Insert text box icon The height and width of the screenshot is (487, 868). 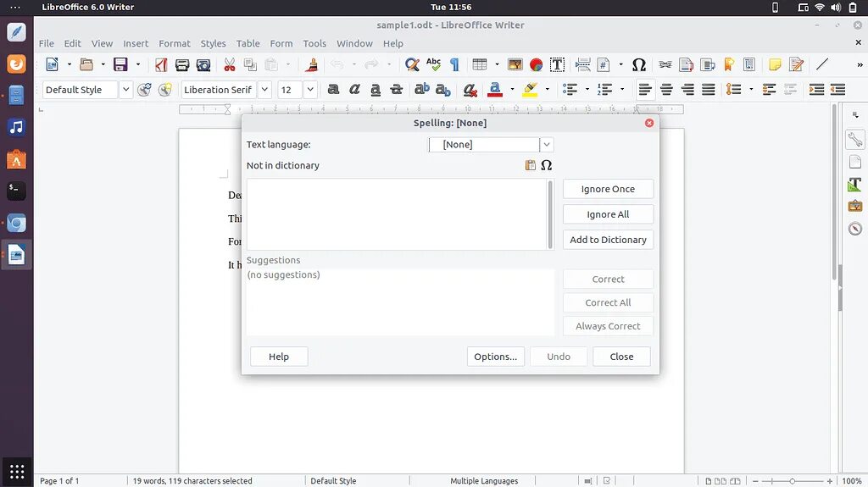557,64
